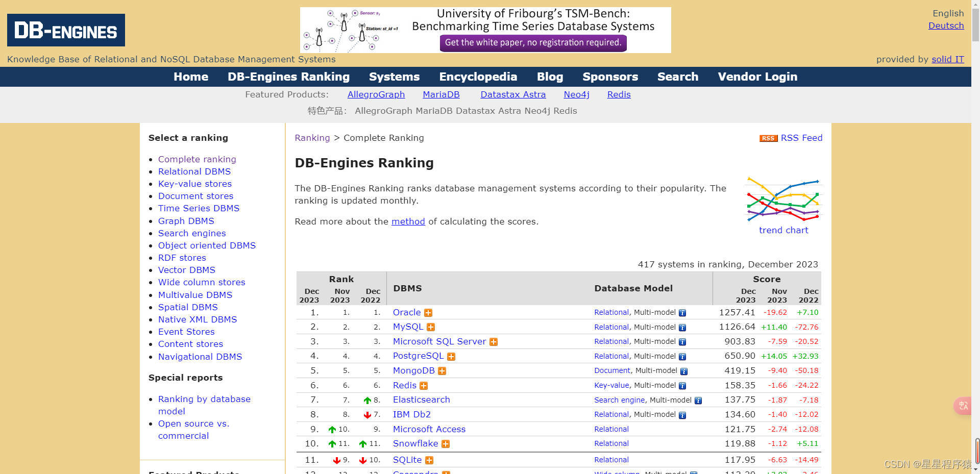Select Spatial DBMS ranking
Screen dimensions: 980x474
click(188, 307)
